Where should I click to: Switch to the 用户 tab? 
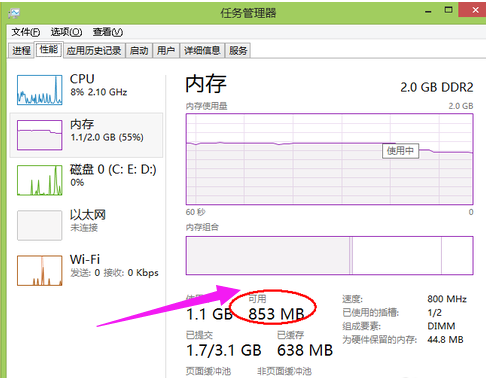166,51
